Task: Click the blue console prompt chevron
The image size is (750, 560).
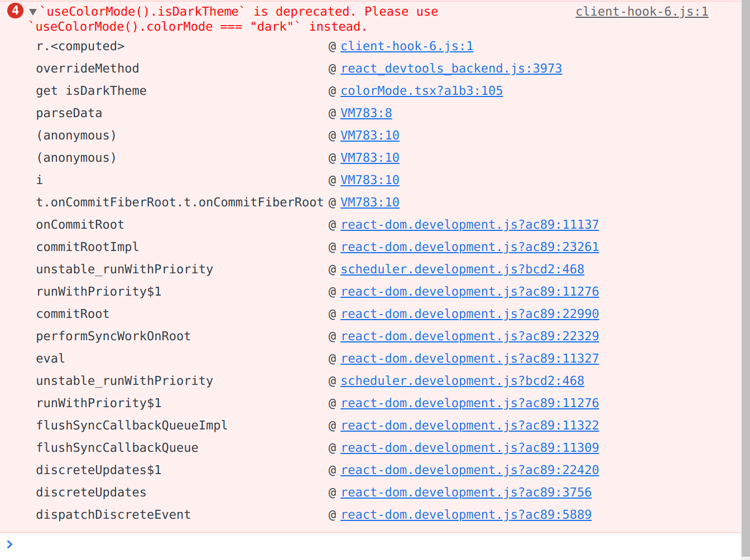Action: pos(9,544)
